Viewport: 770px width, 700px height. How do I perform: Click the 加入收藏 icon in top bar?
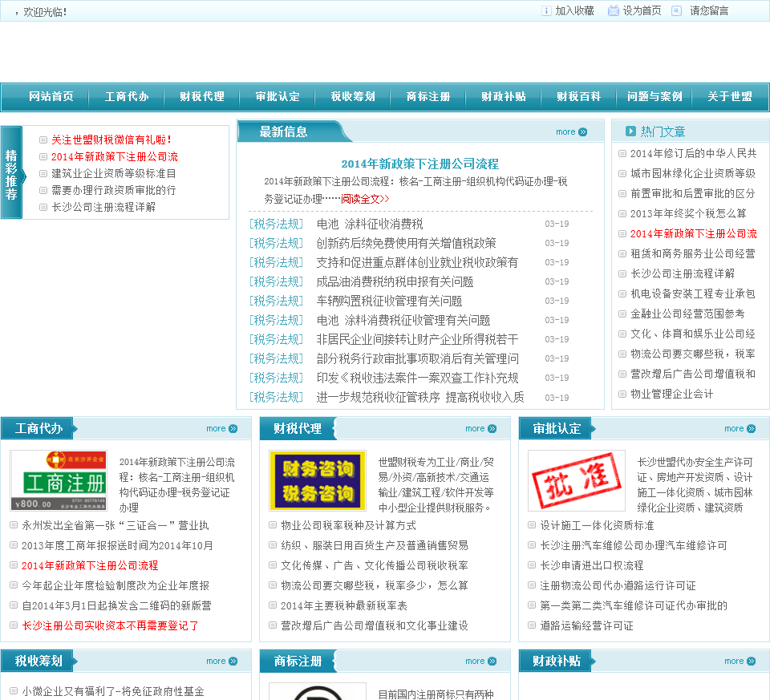click(x=546, y=10)
